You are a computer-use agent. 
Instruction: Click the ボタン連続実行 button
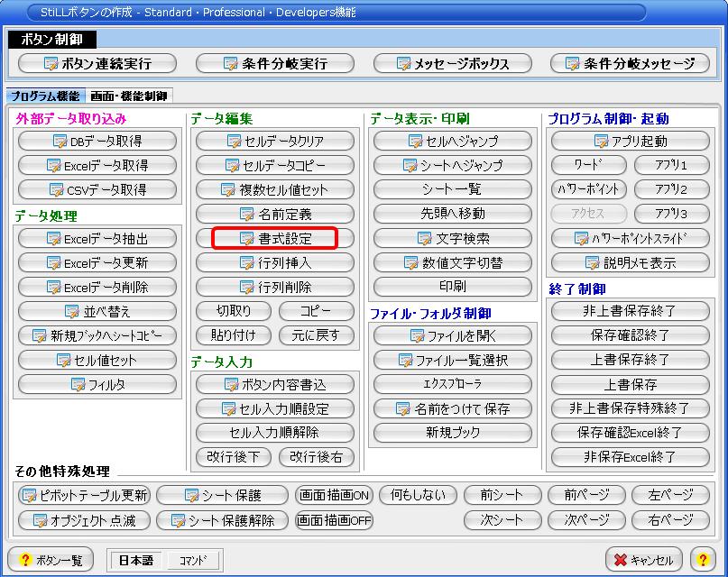point(97,63)
